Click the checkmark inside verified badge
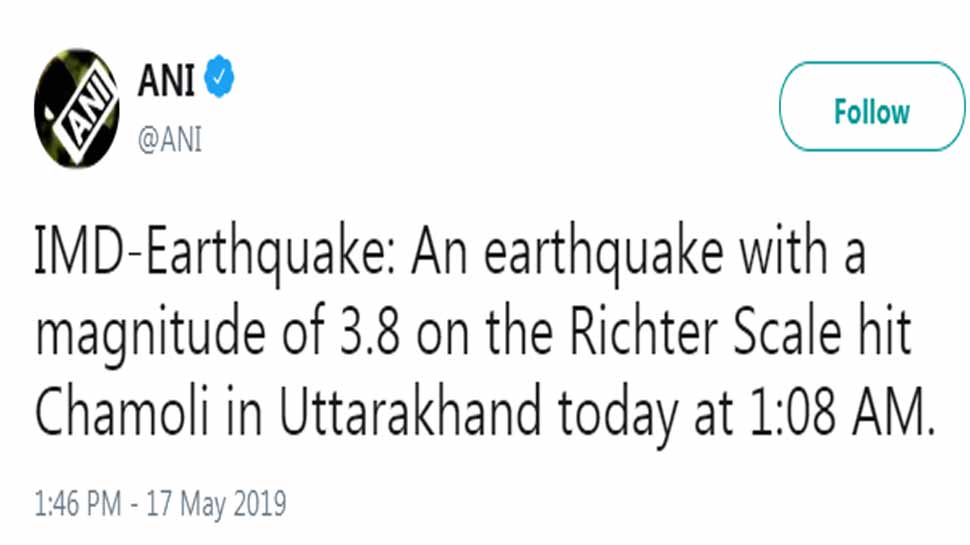The width and height of the screenshot is (970, 545). [219, 77]
